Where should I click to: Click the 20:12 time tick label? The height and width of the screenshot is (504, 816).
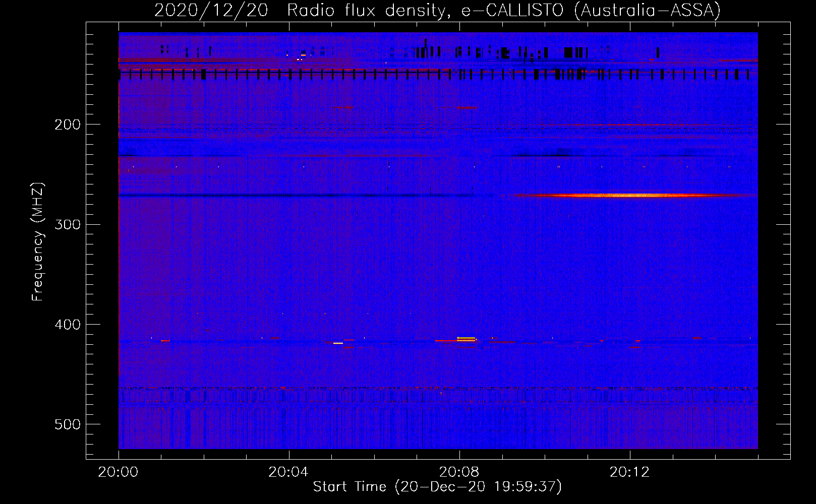click(x=629, y=472)
